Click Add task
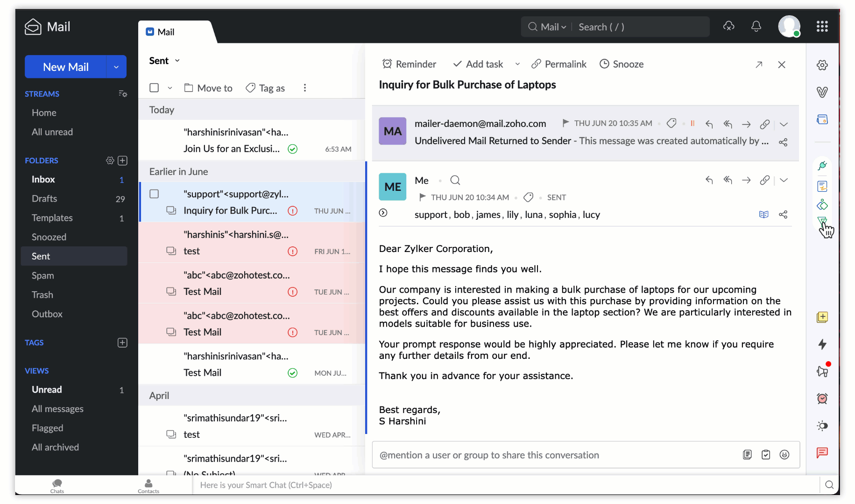The height and width of the screenshot is (504, 855). click(478, 64)
